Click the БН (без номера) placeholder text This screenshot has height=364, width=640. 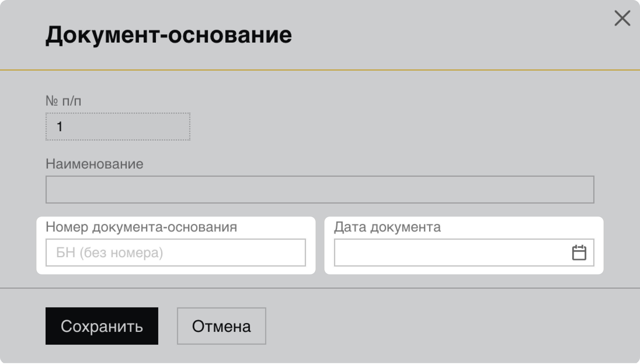click(109, 253)
